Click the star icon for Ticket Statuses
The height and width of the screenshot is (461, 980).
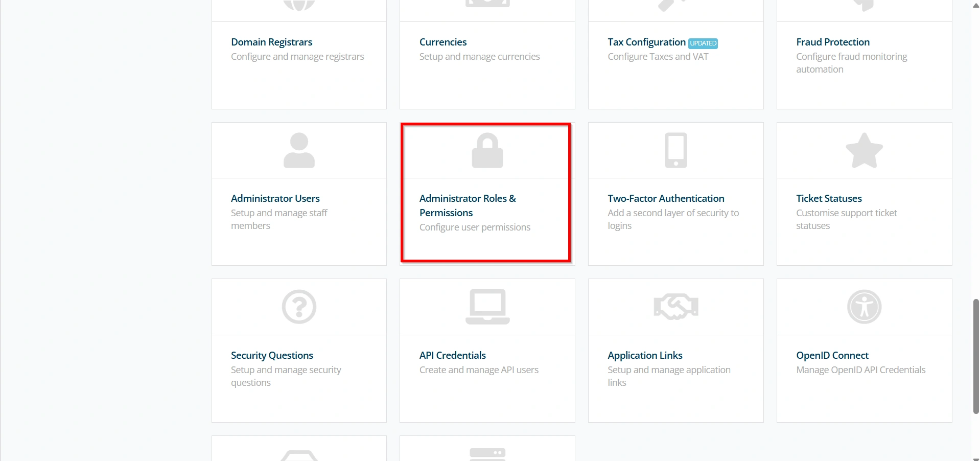864,150
